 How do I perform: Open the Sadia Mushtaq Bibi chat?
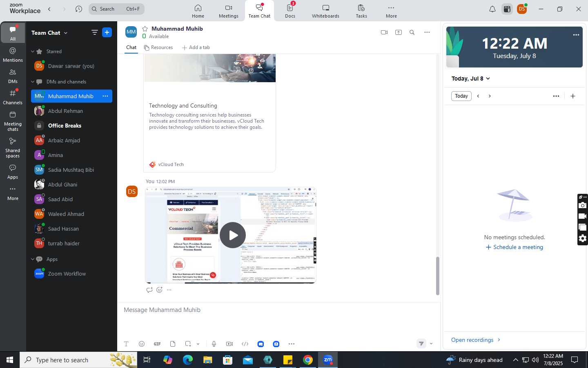click(x=71, y=170)
